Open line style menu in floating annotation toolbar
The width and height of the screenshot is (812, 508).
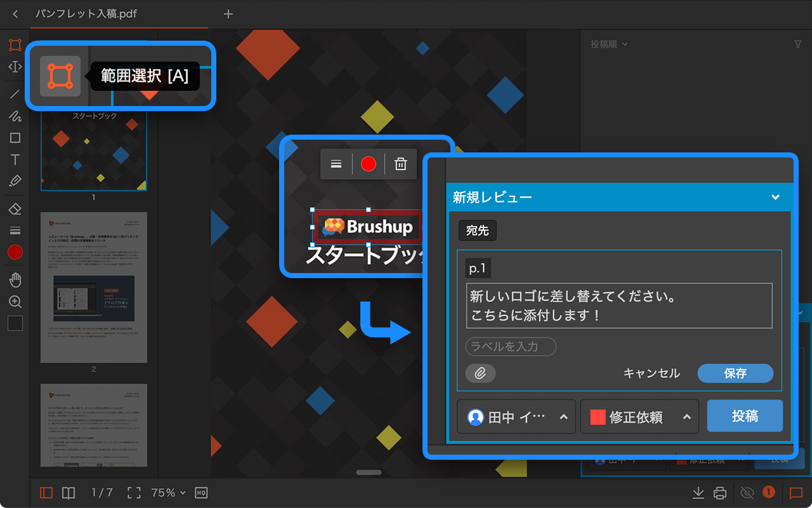click(x=336, y=164)
